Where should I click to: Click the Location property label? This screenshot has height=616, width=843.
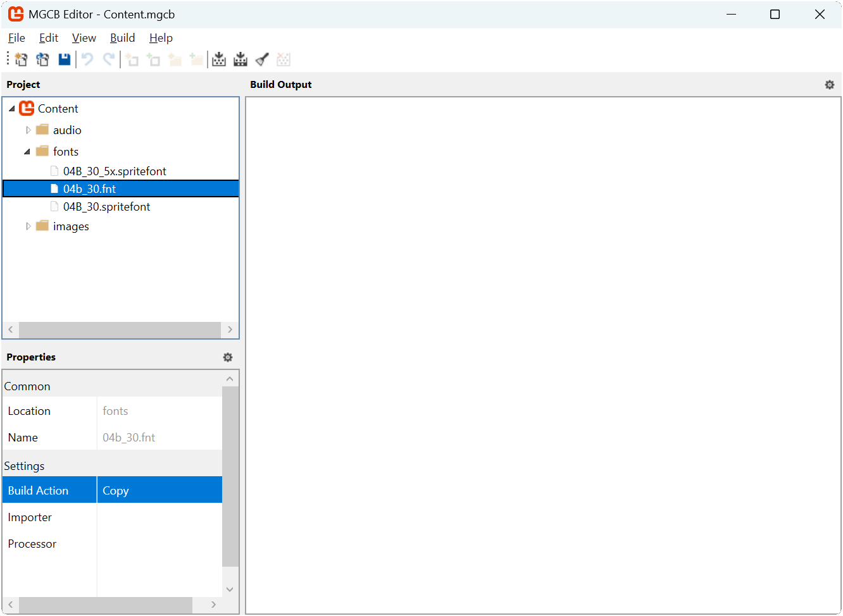coord(29,411)
